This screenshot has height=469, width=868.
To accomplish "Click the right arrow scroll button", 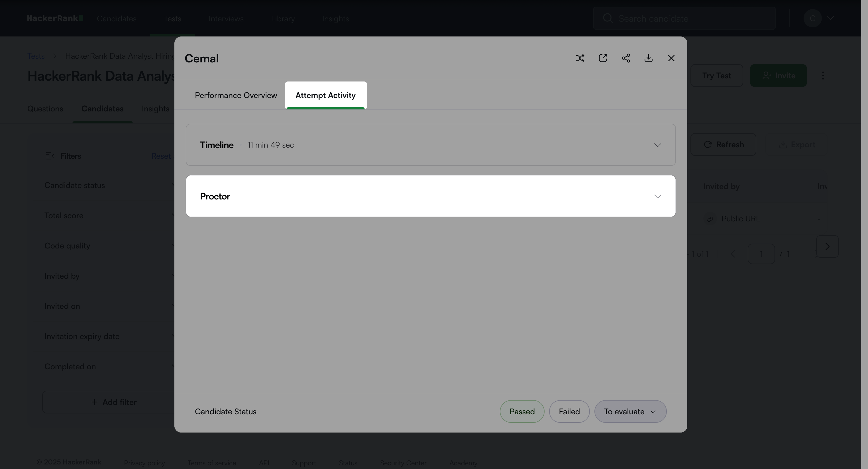I will point(827,246).
